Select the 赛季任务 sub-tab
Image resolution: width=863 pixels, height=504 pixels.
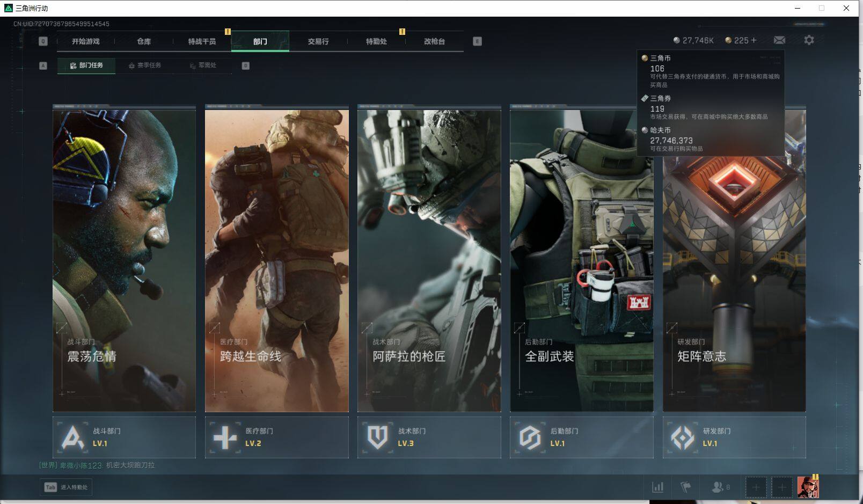pyautogui.click(x=145, y=65)
